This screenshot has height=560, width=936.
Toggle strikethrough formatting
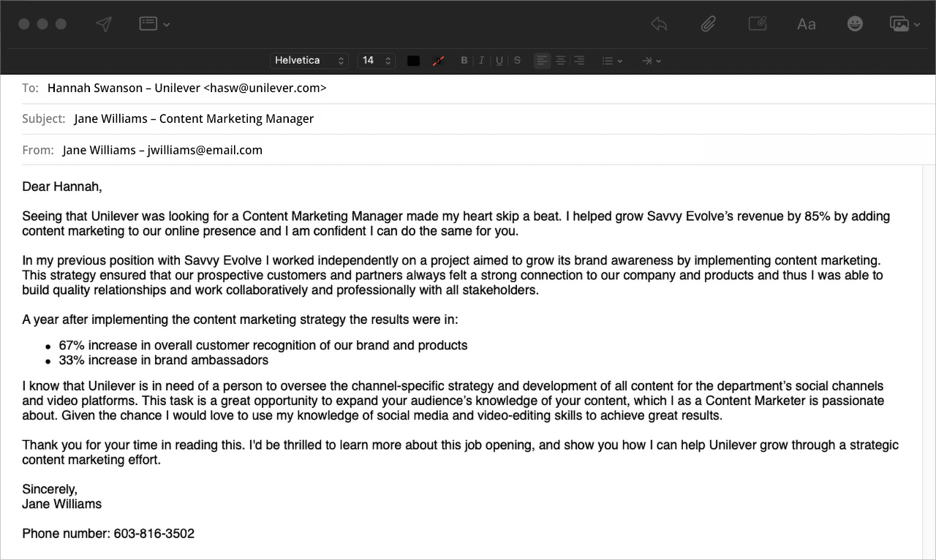pyautogui.click(x=517, y=61)
